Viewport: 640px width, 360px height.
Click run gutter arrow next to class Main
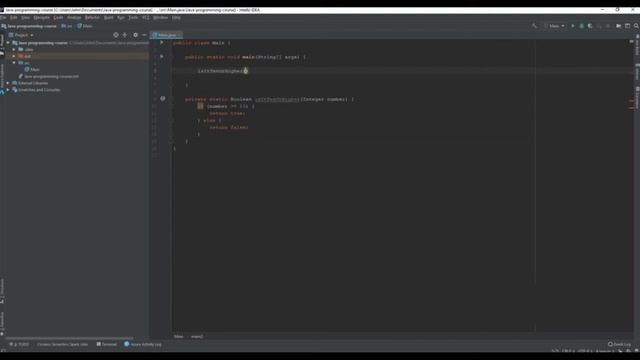[162, 42]
